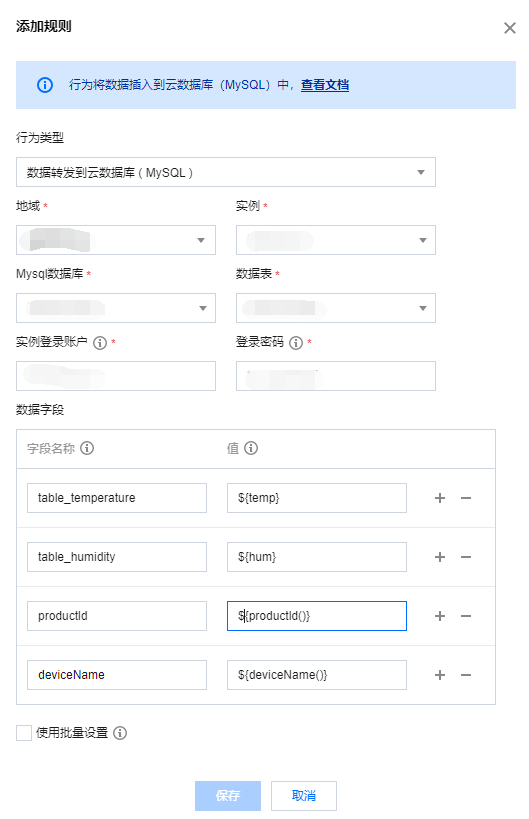
Task: Open the 实例 instance dropdown
Action: pyautogui.click(x=336, y=240)
